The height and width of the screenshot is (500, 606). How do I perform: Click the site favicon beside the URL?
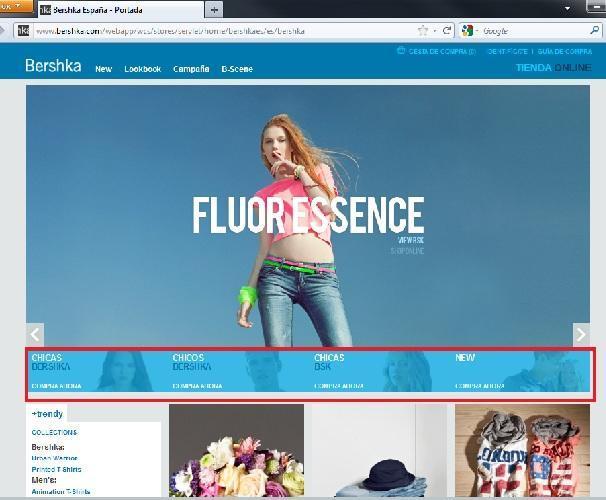click(x=22, y=31)
